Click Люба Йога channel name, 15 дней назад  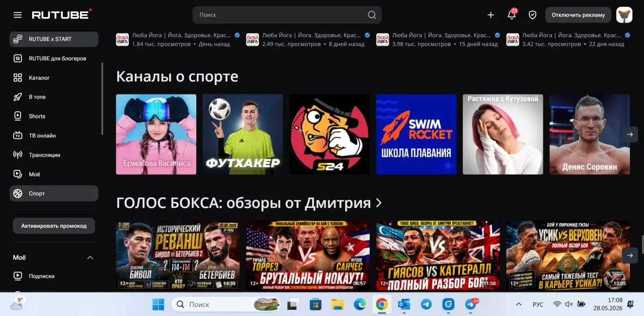pos(442,35)
